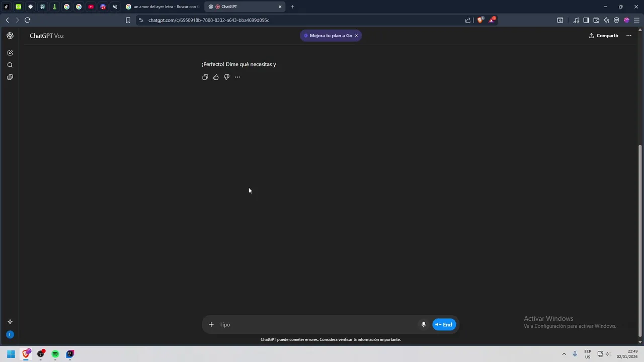Click the sparkle icon above profile avatar
Viewport: 644px width, 362px height.
(x=10, y=322)
